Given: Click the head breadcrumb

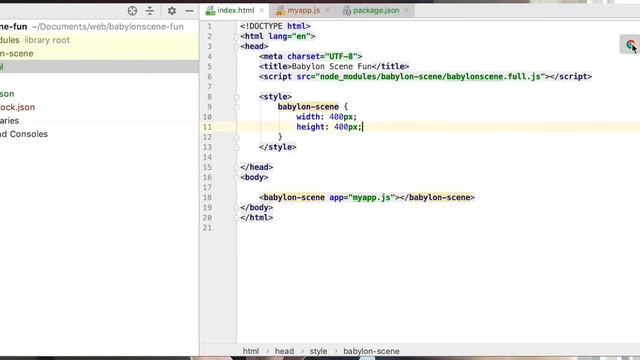Looking at the screenshot, I should 284,351.
